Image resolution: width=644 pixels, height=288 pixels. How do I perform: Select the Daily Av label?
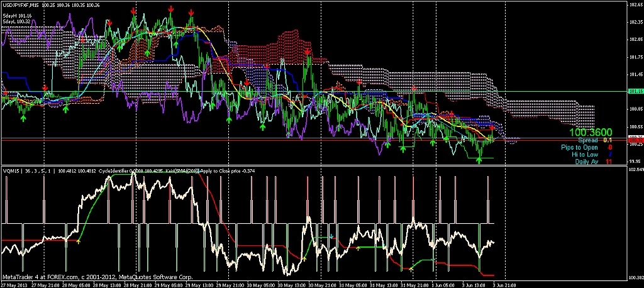pyautogui.click(x=586, y=162)
